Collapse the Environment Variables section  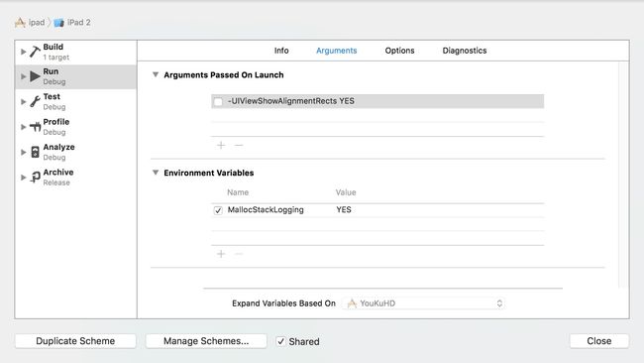(x=156, y=173)
